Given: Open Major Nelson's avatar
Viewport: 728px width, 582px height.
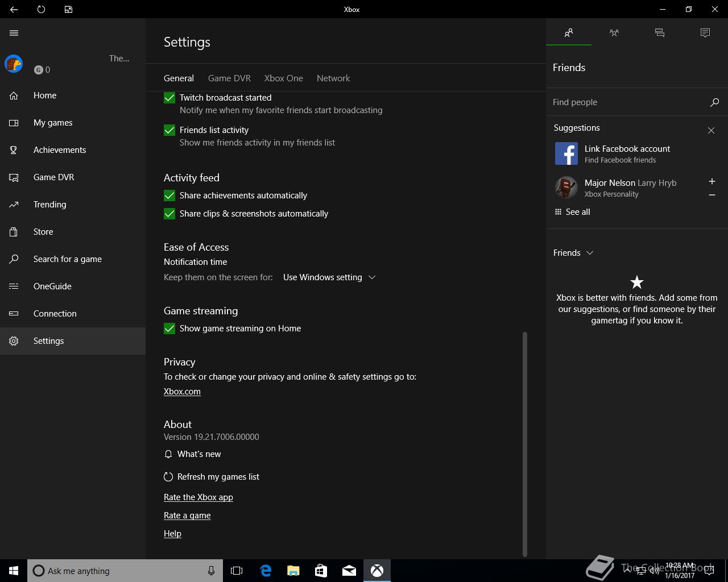Looking at the screenshot, I should (x=566, y=188).
